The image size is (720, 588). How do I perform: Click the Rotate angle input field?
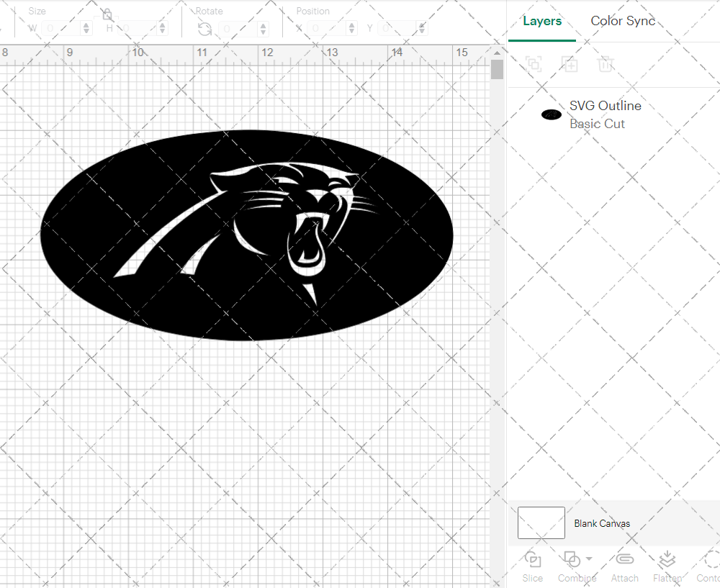238,29
